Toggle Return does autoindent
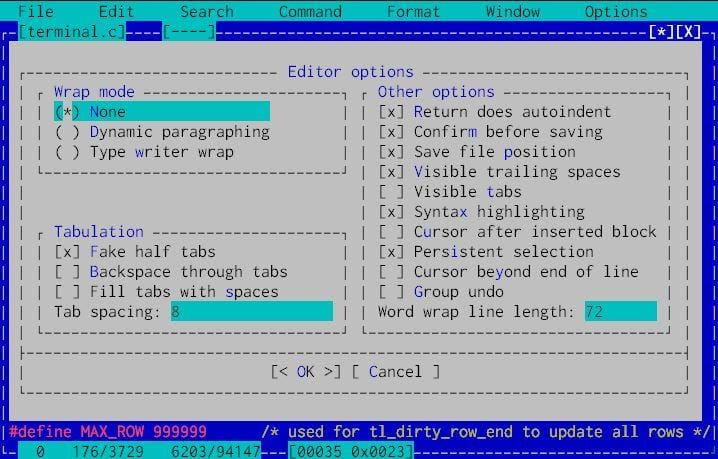The width and height of the screenshot is (718, 459). click(x=495, y=111)
